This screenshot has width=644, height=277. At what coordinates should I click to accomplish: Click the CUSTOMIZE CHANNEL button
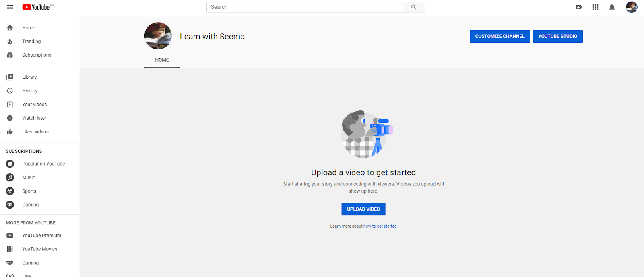coord(500,36)
